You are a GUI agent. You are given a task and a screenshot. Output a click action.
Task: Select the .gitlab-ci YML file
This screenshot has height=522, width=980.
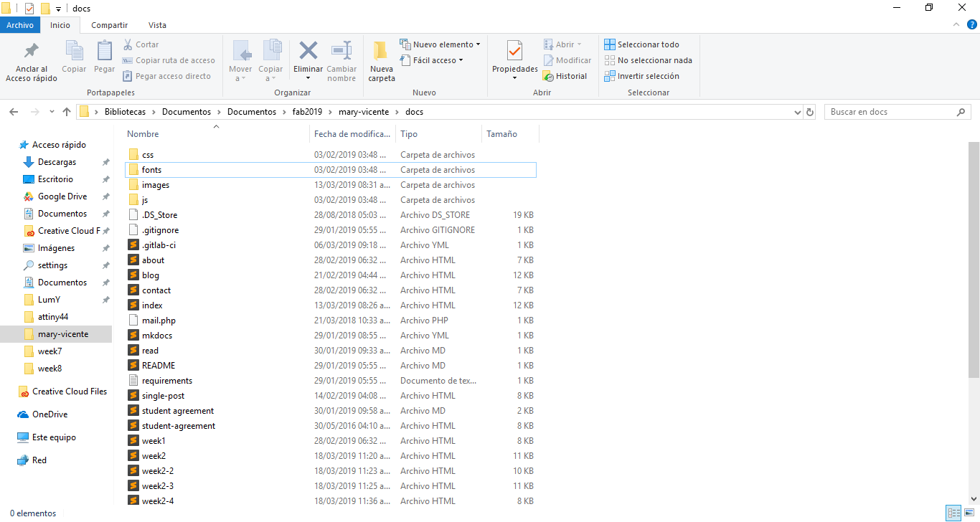coord(330,245)
